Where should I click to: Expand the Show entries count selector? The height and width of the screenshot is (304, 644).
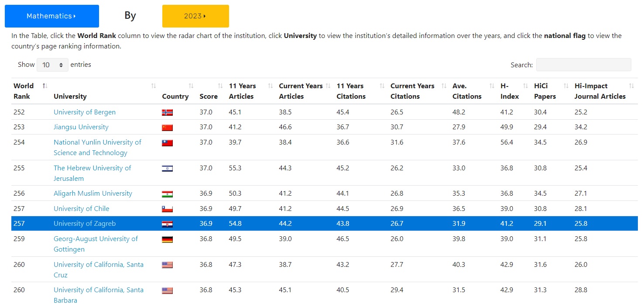(52, 65)
